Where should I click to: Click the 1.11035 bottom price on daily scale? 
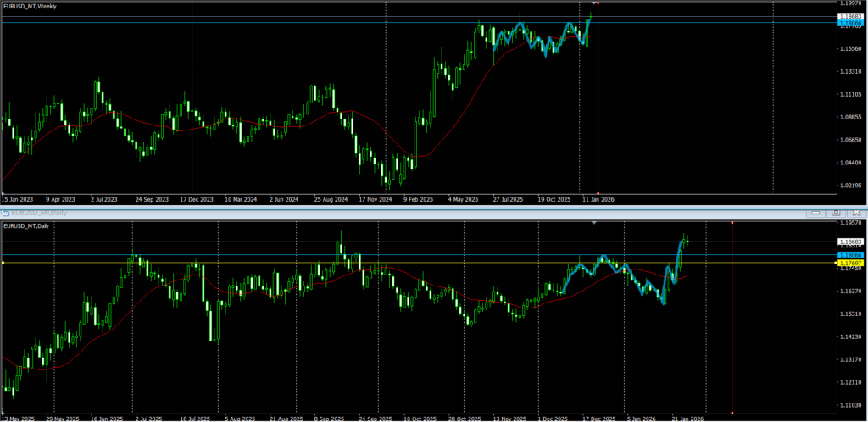[x=850, y=407]
